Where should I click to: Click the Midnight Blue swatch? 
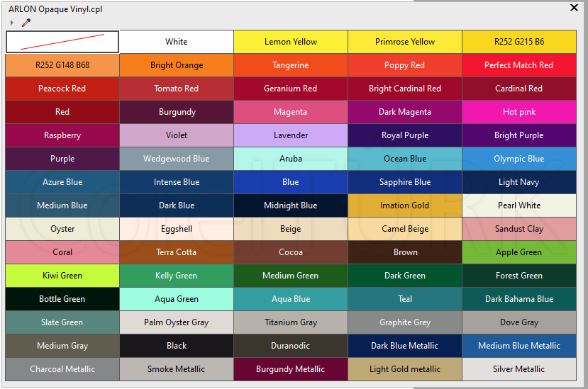[x=291, y=205]
